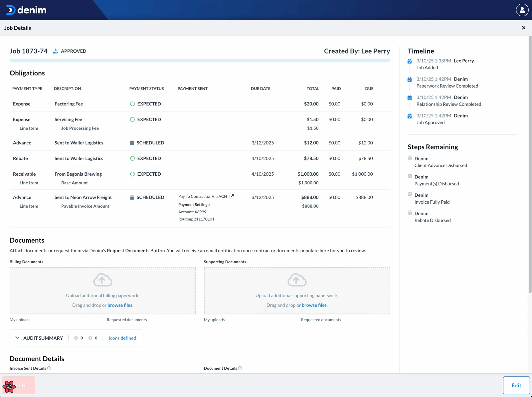Click the $78.50 rebate total
Image resolution: width=532 pixels, height=397 pixels.
click(x=311, y=158)
